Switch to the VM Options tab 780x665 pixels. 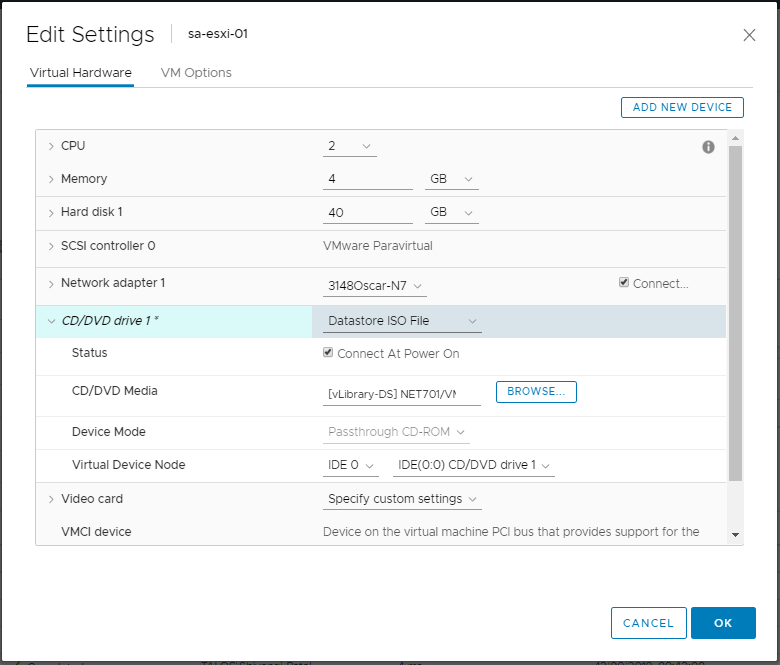[196, 72]
